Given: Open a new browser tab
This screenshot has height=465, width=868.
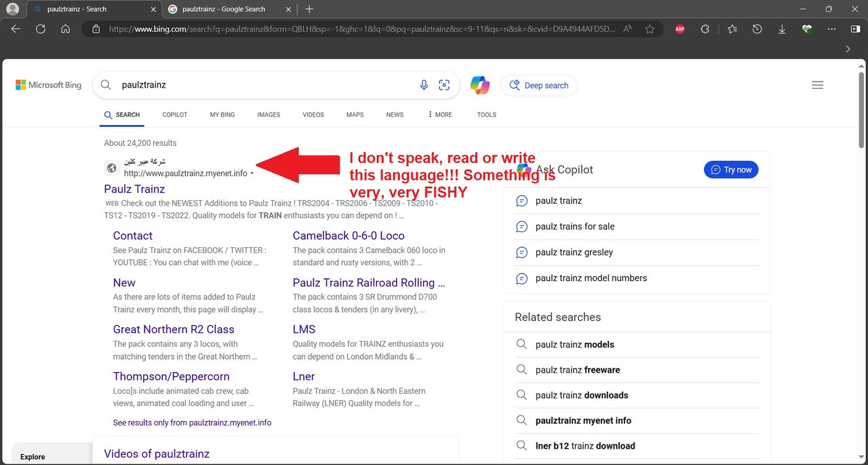Looking at the screenshot, I should click(x=309, y=9).
